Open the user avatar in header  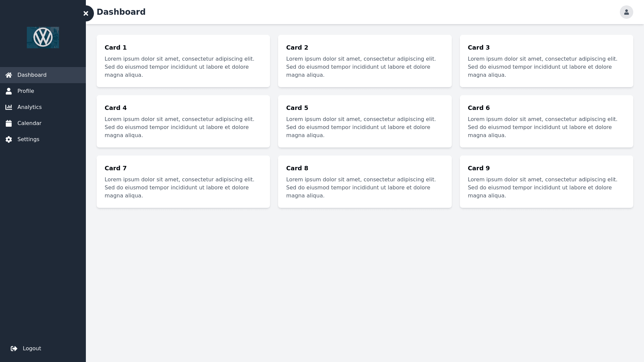click(x=626, y=12)
